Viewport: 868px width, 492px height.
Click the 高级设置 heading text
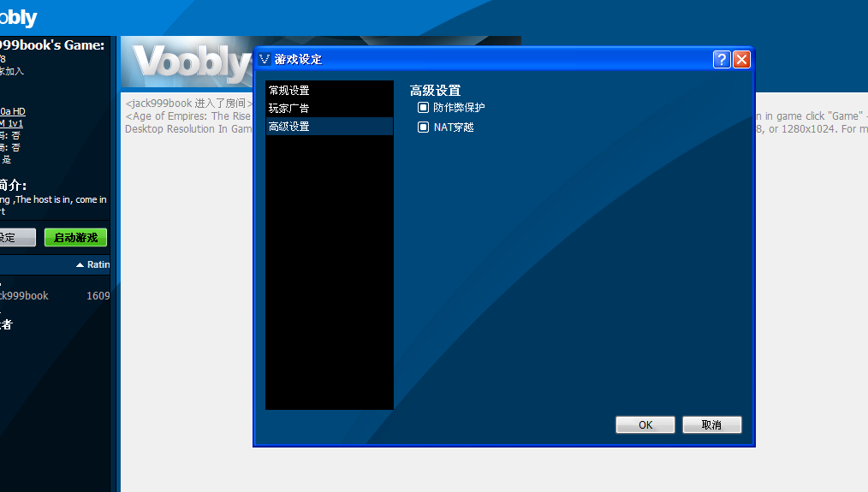(x=435, y=90)
